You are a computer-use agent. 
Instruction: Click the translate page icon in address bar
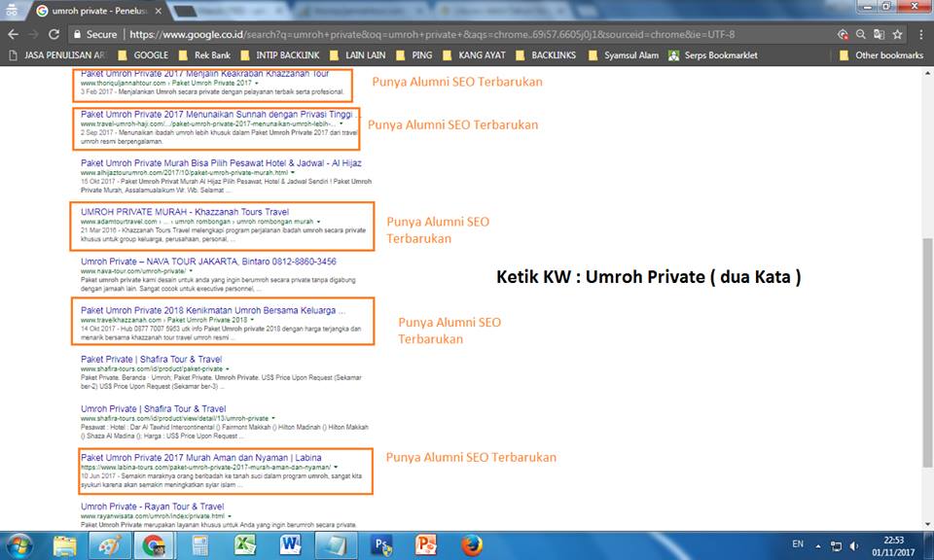[x=879, y=35]
